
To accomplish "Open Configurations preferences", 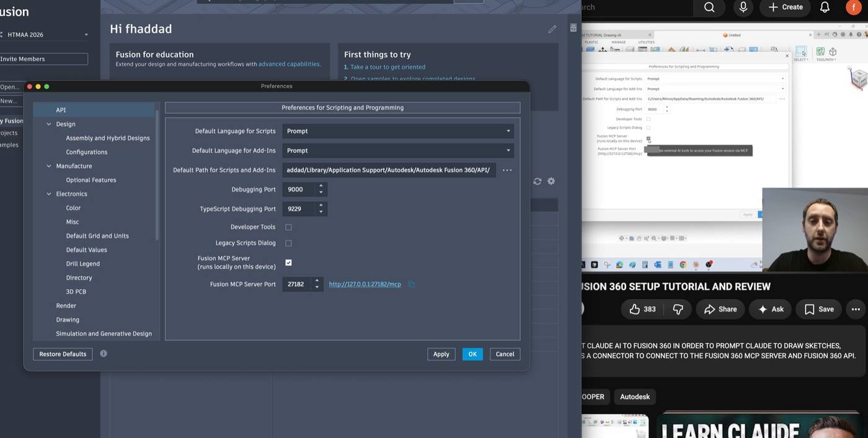I will pyautogui.click(x=87, y=152).
